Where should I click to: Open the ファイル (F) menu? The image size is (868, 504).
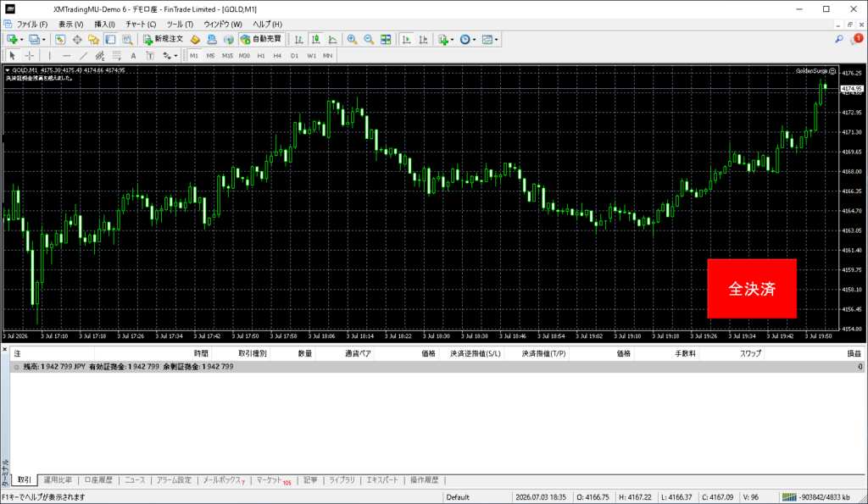(x=31, y=25)
